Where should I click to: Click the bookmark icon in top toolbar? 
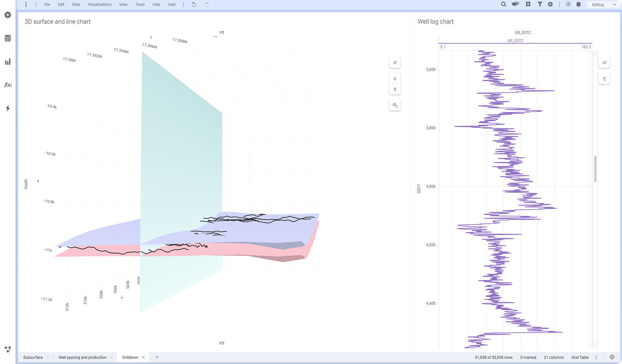pyautogui.click(x=528, y=4)
